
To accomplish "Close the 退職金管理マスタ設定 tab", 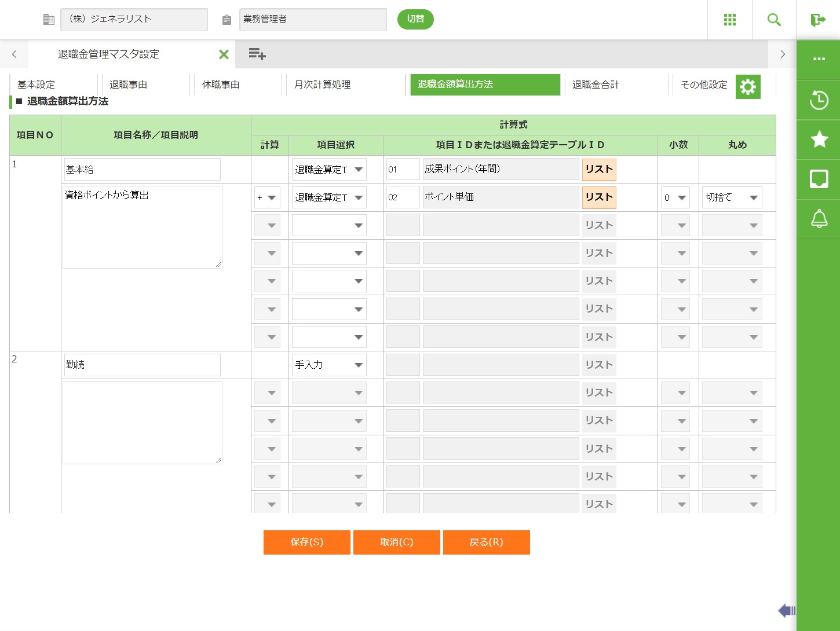I will [x=224, y=54].
